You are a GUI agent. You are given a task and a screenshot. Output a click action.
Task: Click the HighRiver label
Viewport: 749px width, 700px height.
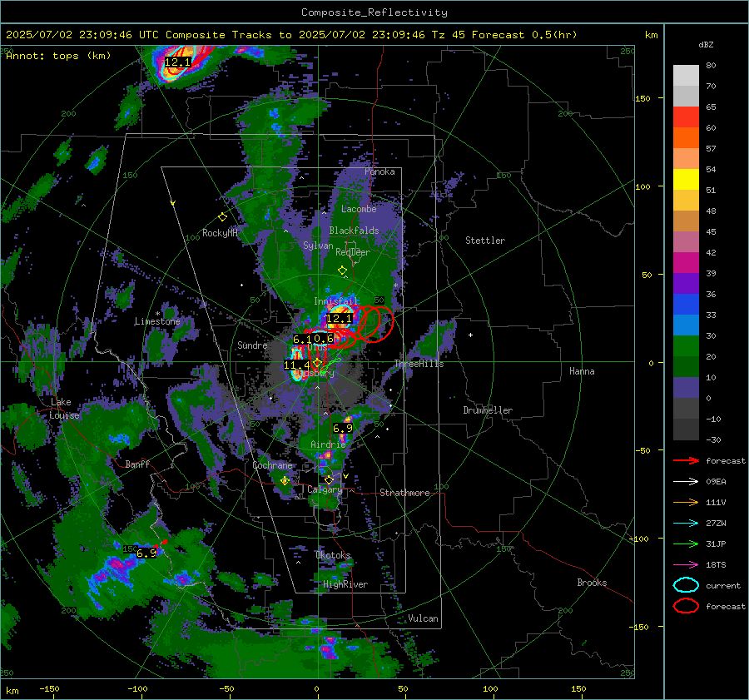click(x=345, y=584)
